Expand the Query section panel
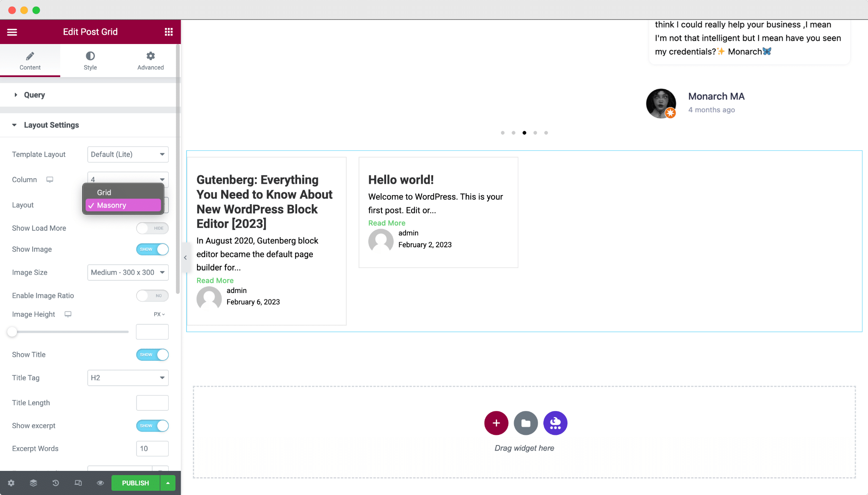Viewport: 868px width, 495px height. [34, 95]
